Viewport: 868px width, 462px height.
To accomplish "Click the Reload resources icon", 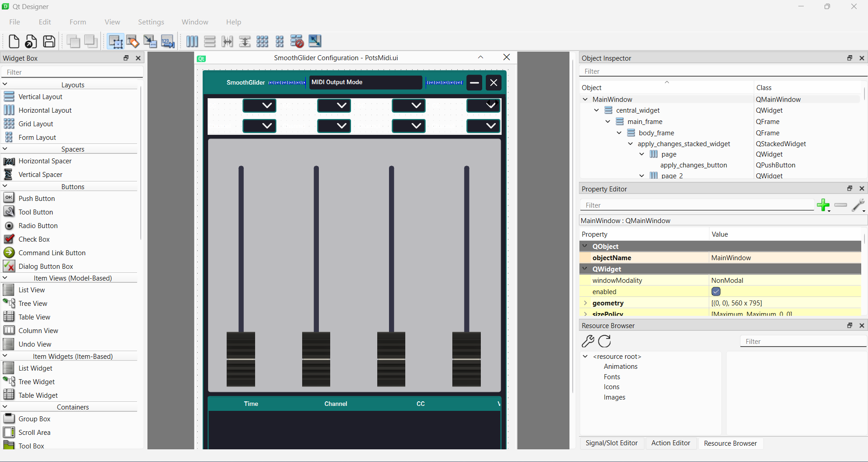I will 604,342.
